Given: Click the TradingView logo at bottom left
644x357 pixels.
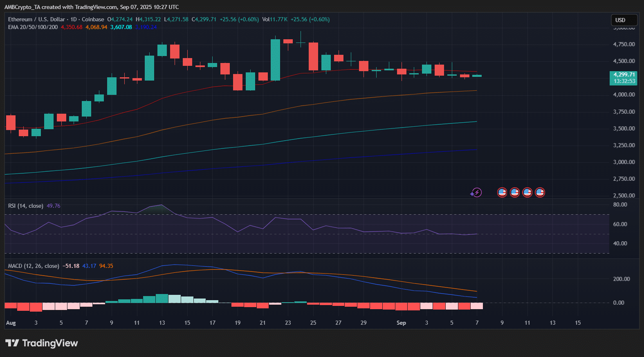Looking at the screenshot, I should click(x=41, y=343).
